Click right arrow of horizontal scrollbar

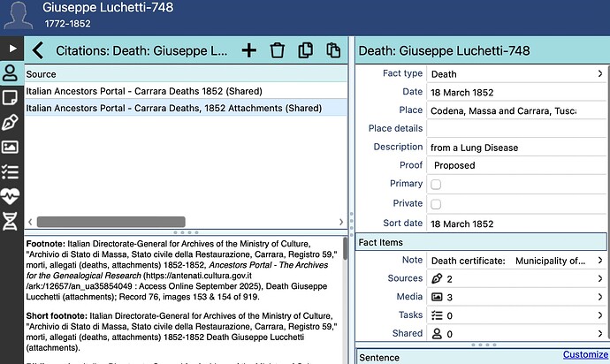point(341,222)
